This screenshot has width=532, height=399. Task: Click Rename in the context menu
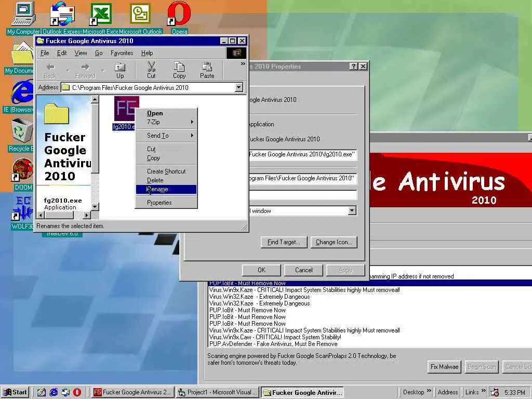(x=166, y=189)
